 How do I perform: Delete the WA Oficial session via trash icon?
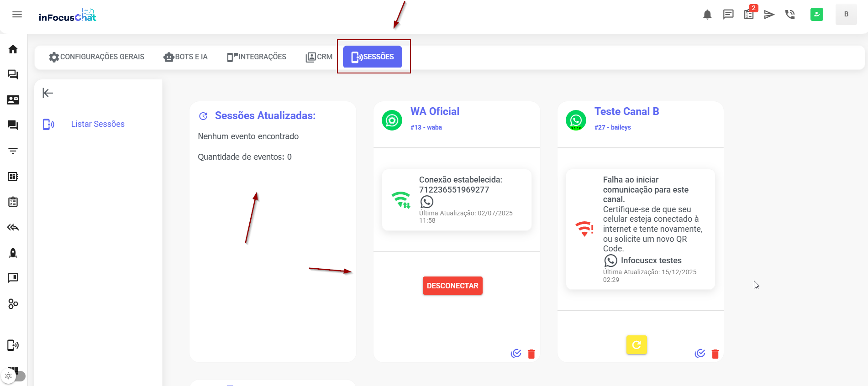click(x=531, y=354)
